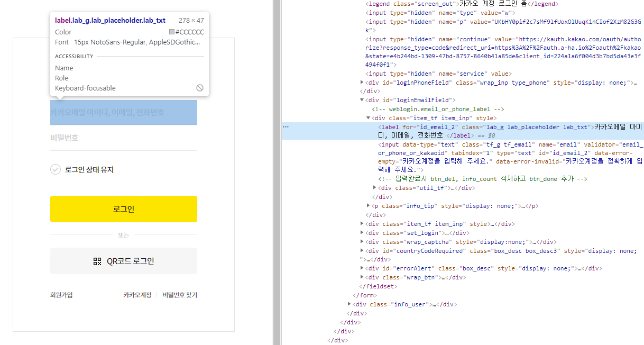Select the hidden input name="continue" row
The height and width of the screenshot is (345, 644).
point(503,52)
